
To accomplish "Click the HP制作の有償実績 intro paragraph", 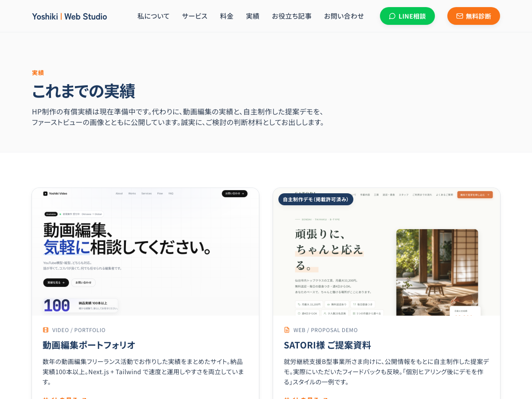I will (180, 117).
